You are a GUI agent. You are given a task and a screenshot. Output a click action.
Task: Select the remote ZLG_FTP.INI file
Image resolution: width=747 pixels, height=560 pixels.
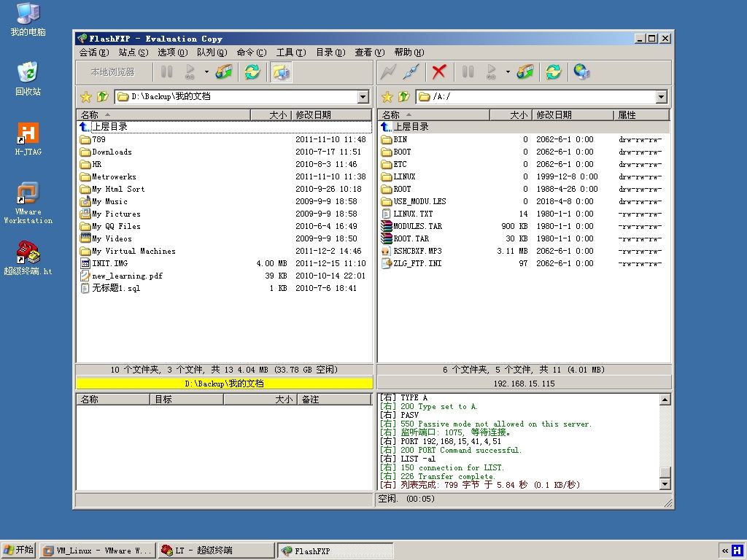click(x=524, y=263)
